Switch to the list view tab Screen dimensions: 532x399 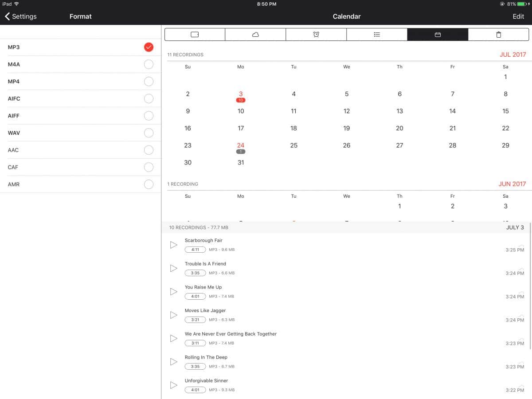[377, 35]
